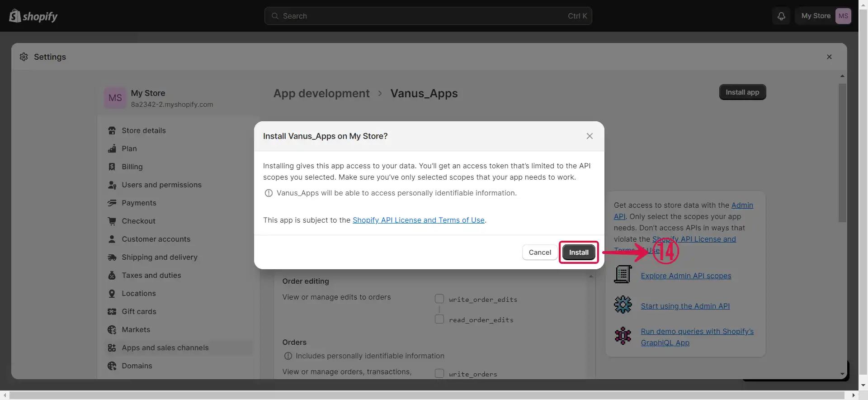Confirm with the Install button
The height and width of the screenshot is (400, 868).
click(579, 252)
